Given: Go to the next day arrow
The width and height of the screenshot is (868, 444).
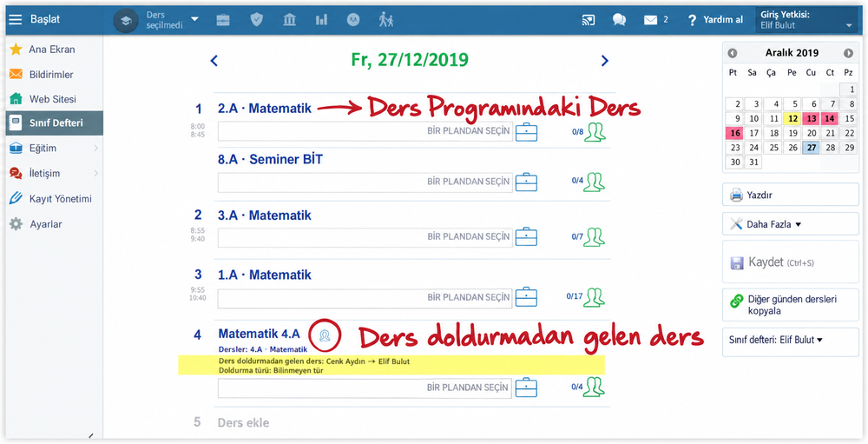Looking at the screenshot, I should click(x=604, y=61).
